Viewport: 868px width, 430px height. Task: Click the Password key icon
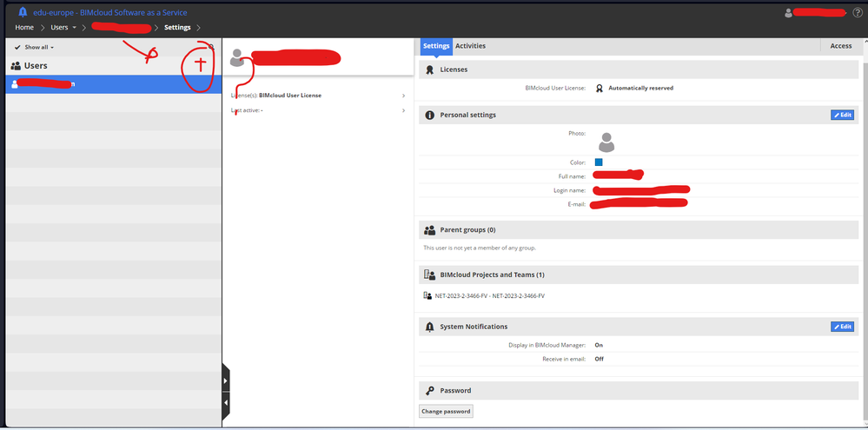coord(429,391)
